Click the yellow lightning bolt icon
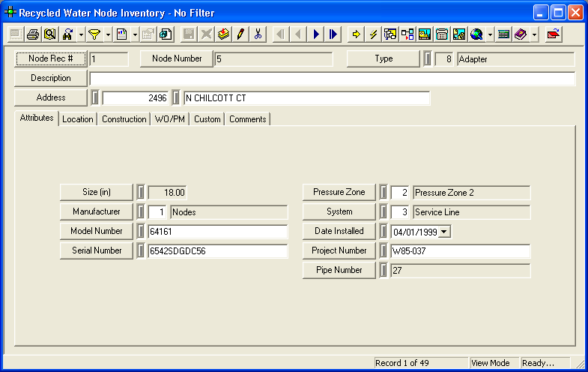 pyautogui.click(x=373, y=34)
